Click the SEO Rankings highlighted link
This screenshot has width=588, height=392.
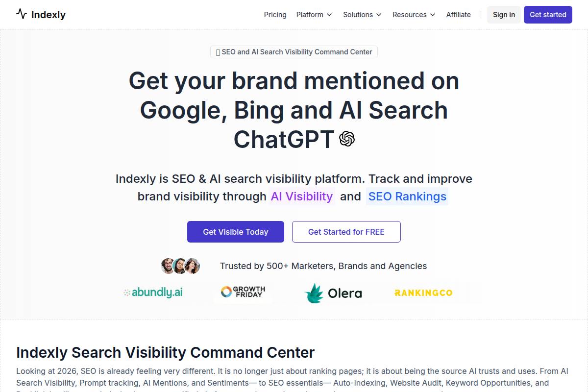point(407,196)
